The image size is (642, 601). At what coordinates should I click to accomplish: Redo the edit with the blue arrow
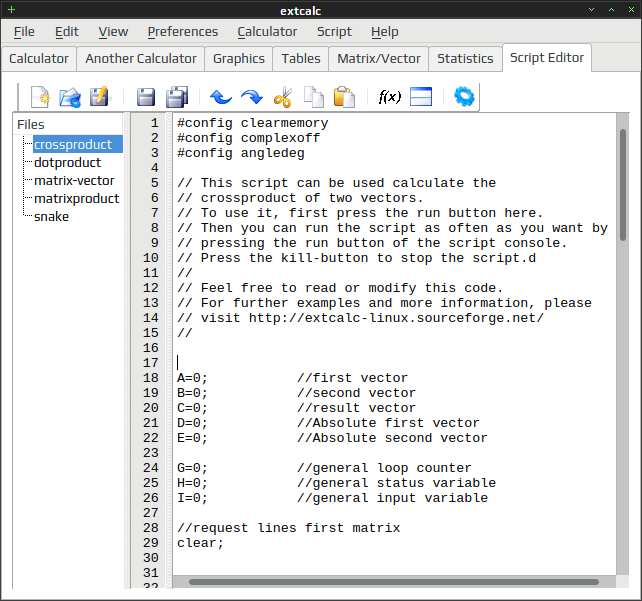[252, 97]
